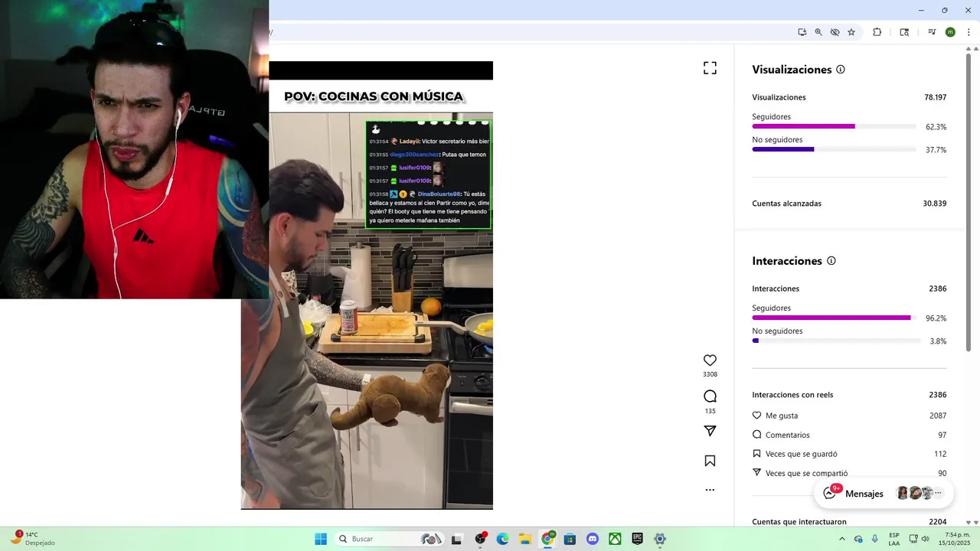Click the microphone tray icon
This screenshot has width=980, height=551.
[875, 539]
